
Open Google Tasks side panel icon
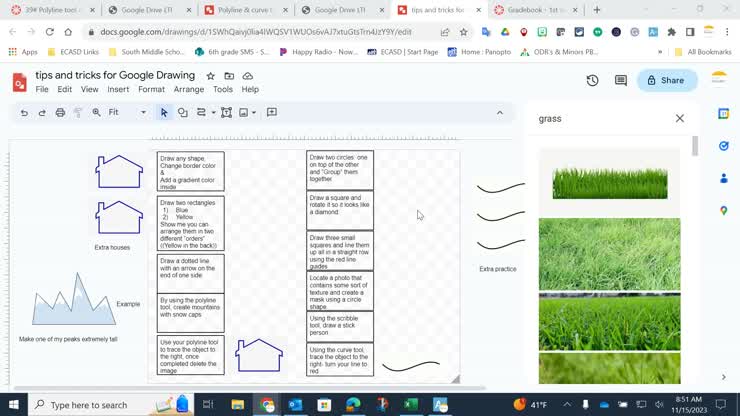coord(723,146)
